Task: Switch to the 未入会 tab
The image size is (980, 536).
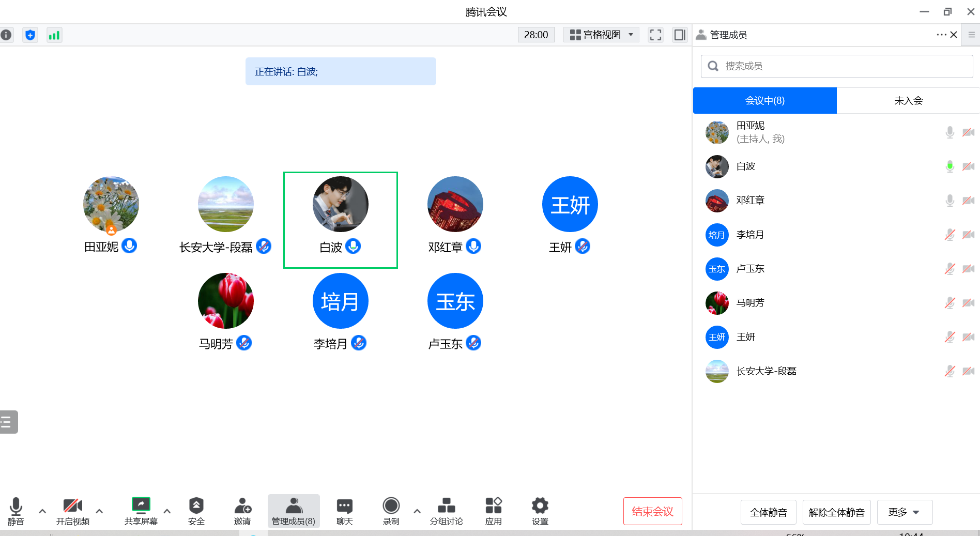Action: [908, 101]
